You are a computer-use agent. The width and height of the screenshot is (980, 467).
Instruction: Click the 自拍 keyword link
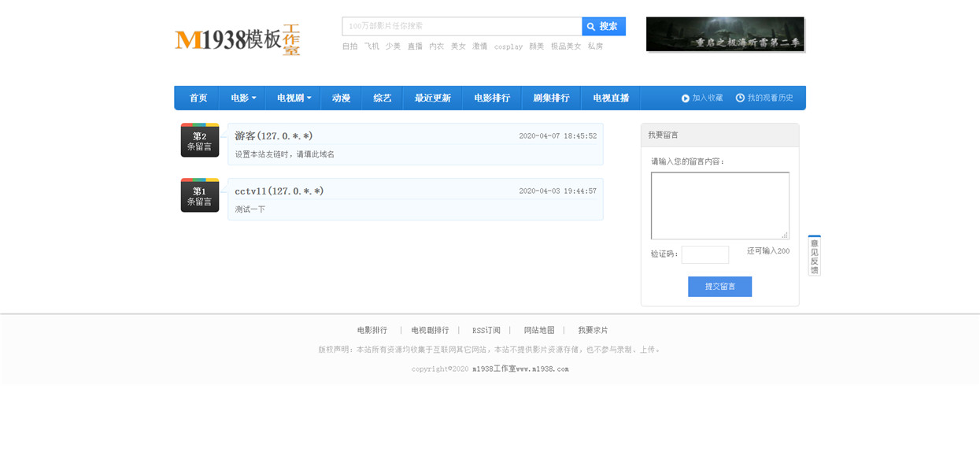(349, 46)
